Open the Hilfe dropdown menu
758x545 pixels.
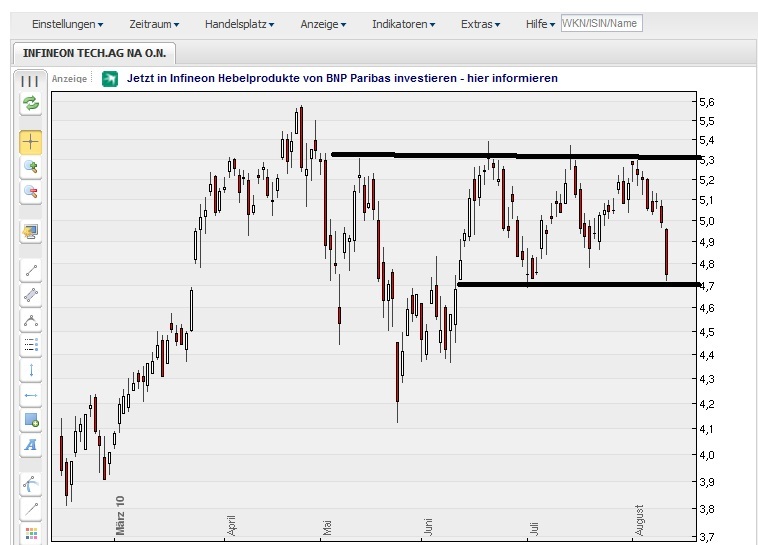[x=540, y=24]
